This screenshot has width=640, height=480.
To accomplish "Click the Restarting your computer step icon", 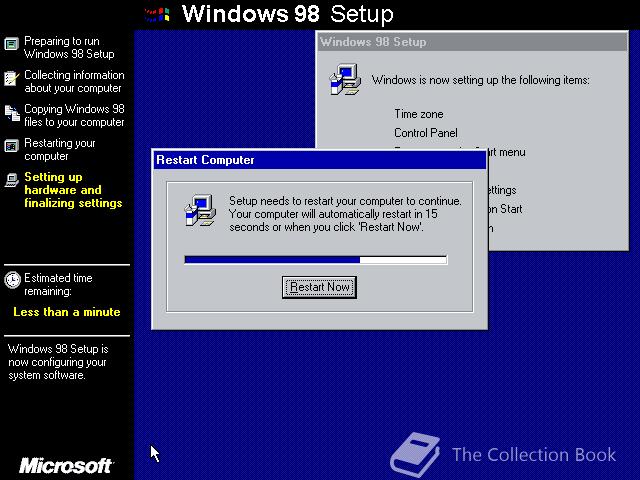I will pos(11,146).
